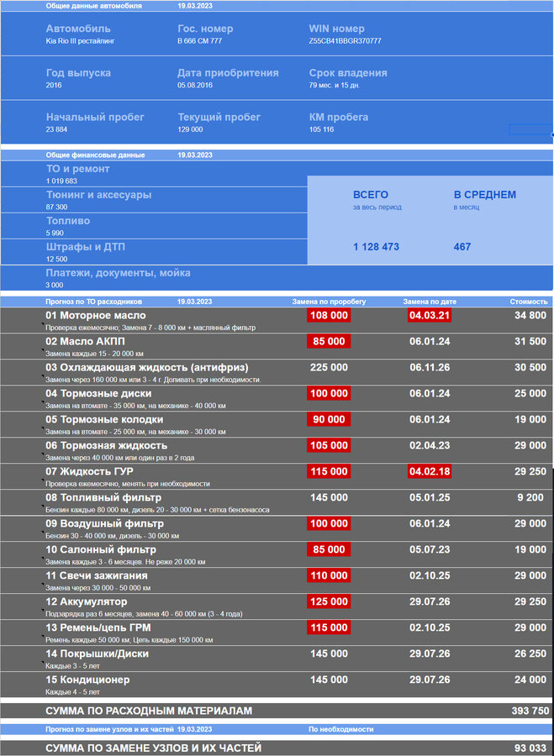Click brake fluid date 02.04.23
Screen dimensions: 554x756
point(430,445)
